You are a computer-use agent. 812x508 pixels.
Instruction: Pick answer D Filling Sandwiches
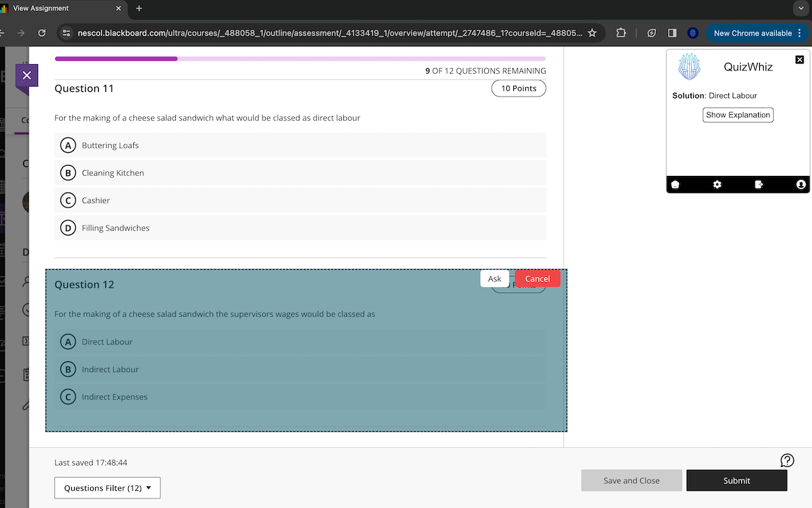(300, 228)
